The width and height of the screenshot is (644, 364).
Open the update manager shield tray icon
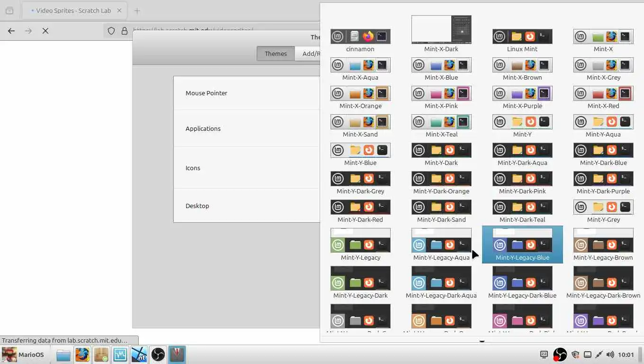click(x=575, y=355)
